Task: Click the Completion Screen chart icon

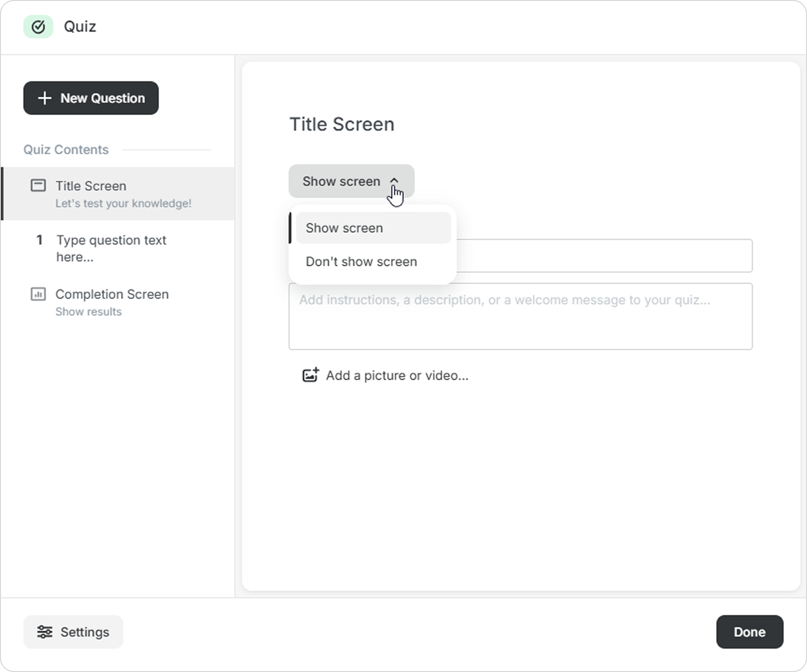Action: tap(38, 294)
